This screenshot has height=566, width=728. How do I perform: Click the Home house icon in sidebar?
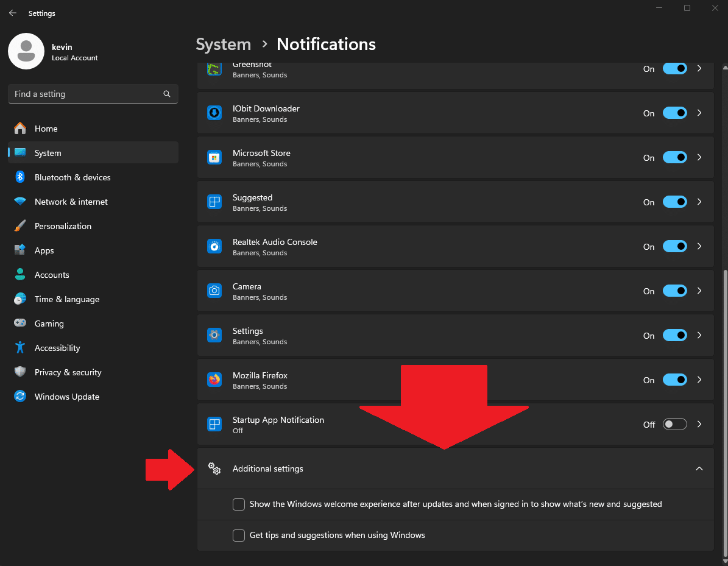tap(20, 128)
